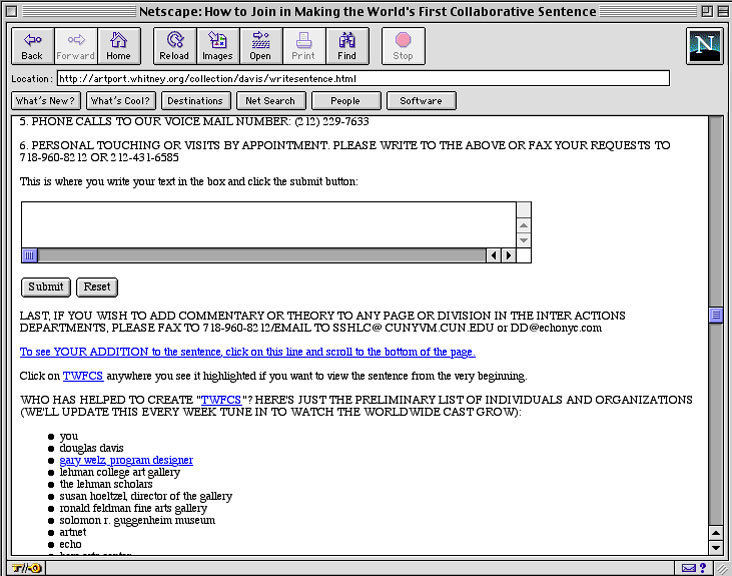Click the window collapse box in title bar

(x=722, y=11)
